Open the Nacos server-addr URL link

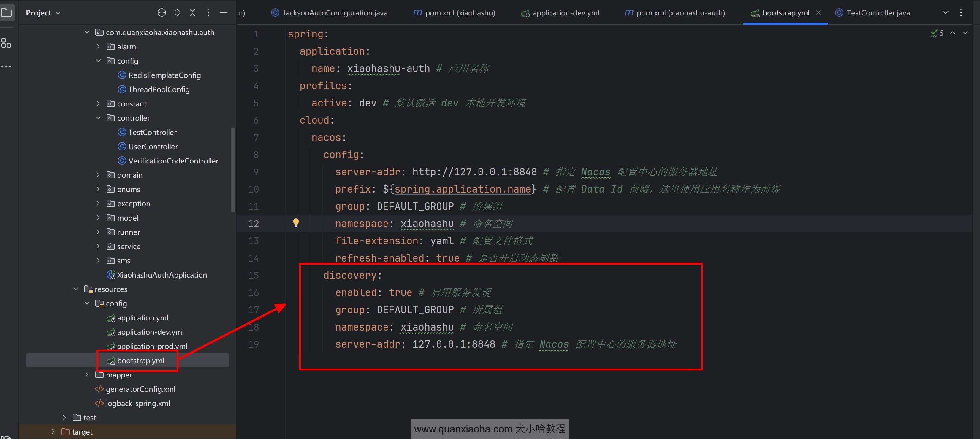coord(474,172)
